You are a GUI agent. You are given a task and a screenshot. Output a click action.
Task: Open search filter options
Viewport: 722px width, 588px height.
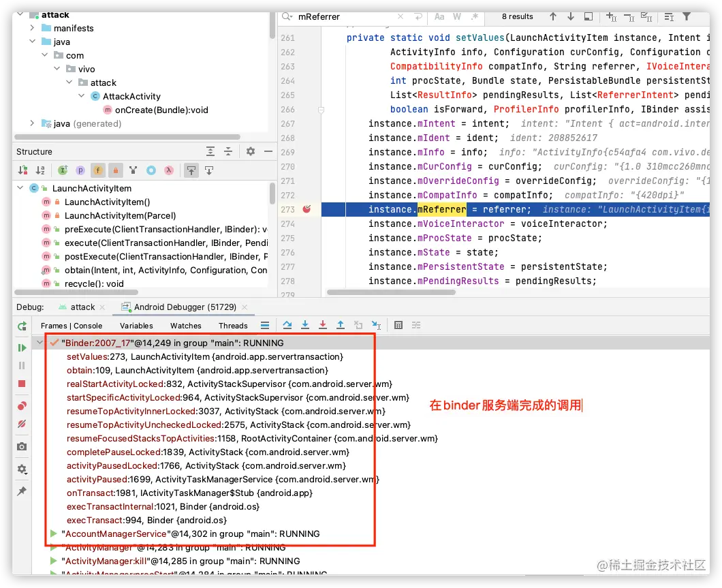click(x=687, y=16)
